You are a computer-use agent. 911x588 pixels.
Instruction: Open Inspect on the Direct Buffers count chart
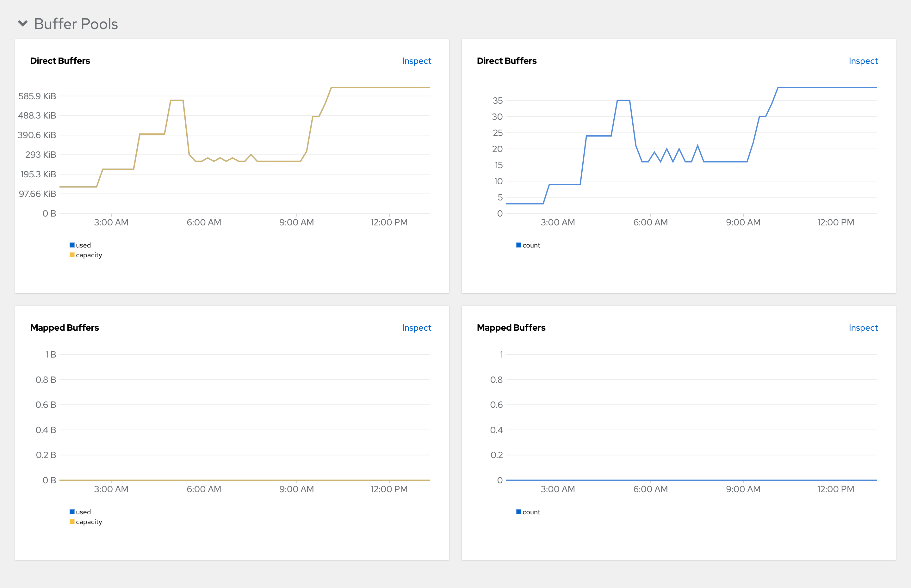[863, 61]
